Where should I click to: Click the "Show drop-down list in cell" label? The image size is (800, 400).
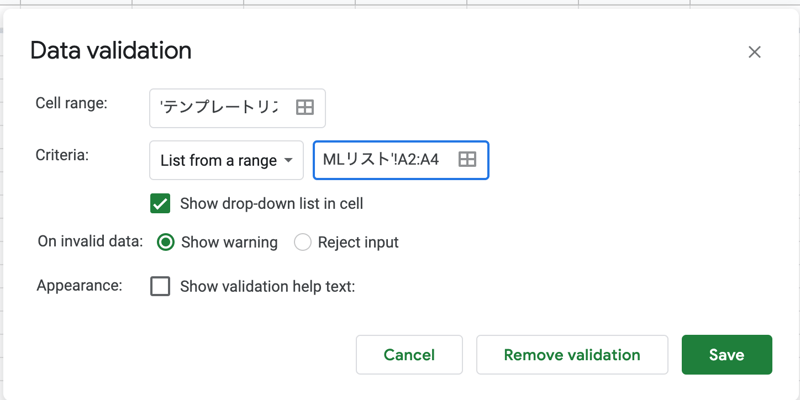[x=271, y=204]
